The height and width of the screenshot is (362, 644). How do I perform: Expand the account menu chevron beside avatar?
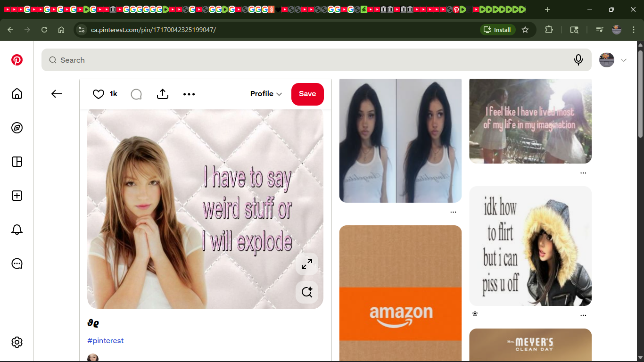tap(624, 60)
